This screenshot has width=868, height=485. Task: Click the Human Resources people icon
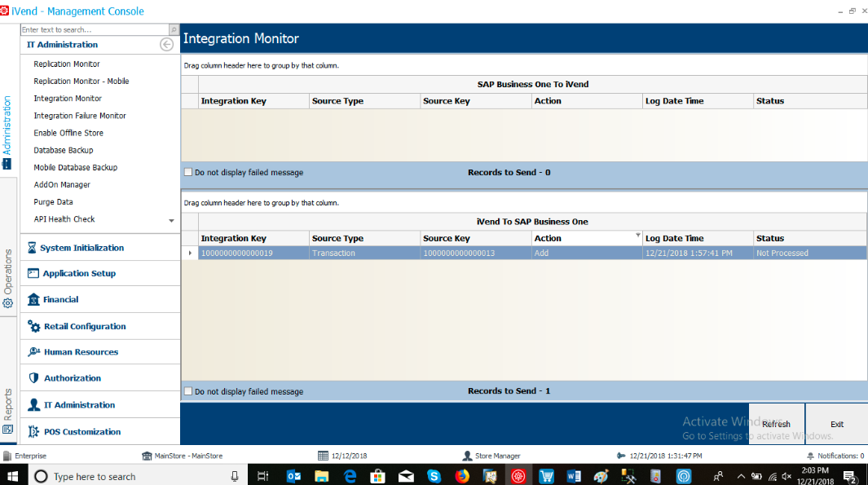point(33,351)
